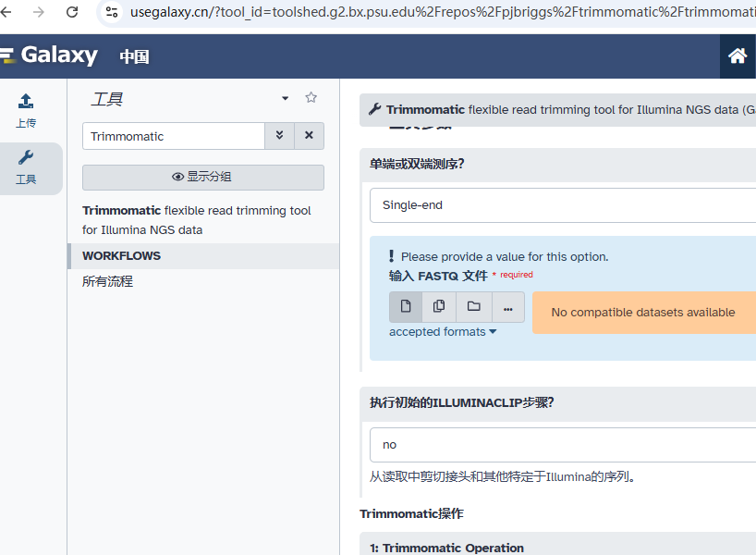Click 执行初始的ILLUMINACLIP步骤? heading
Screen dimensions: 756x555
(461, 402)
